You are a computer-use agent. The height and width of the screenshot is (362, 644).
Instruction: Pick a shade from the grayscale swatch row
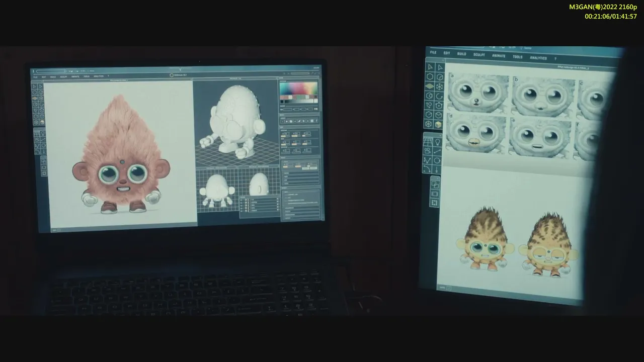[x=299, y=101]
